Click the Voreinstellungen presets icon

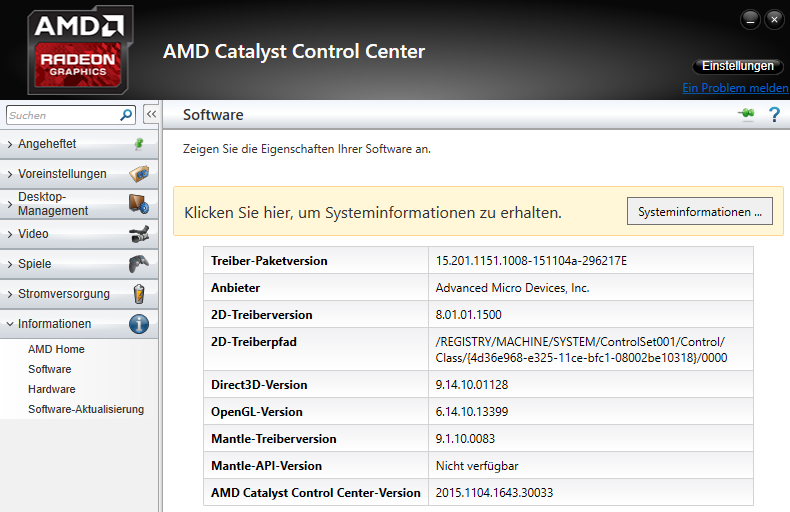(139, 174)
